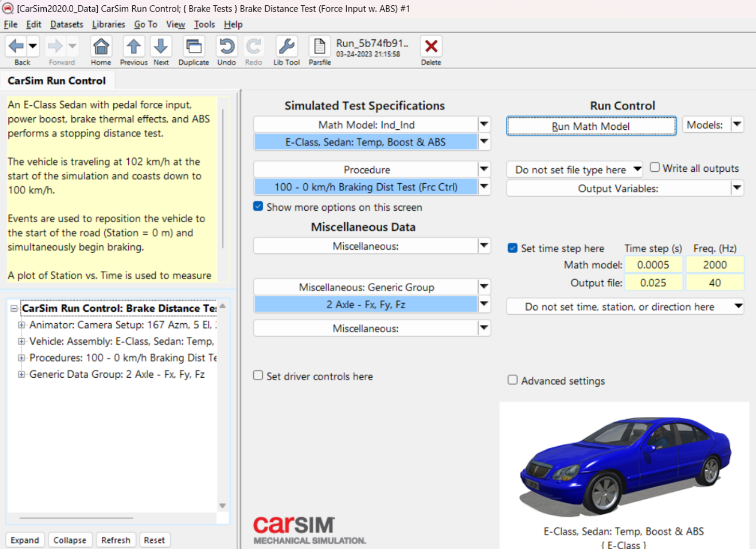Duplicate the current dataset
The image size is (756, 549).
(194, 47)
